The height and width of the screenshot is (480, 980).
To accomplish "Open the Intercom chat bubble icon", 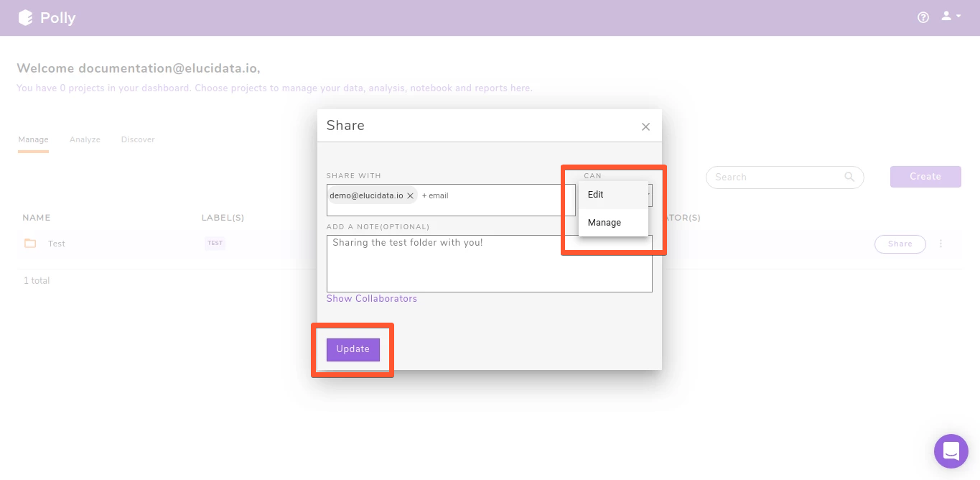I will click(951, 451).
